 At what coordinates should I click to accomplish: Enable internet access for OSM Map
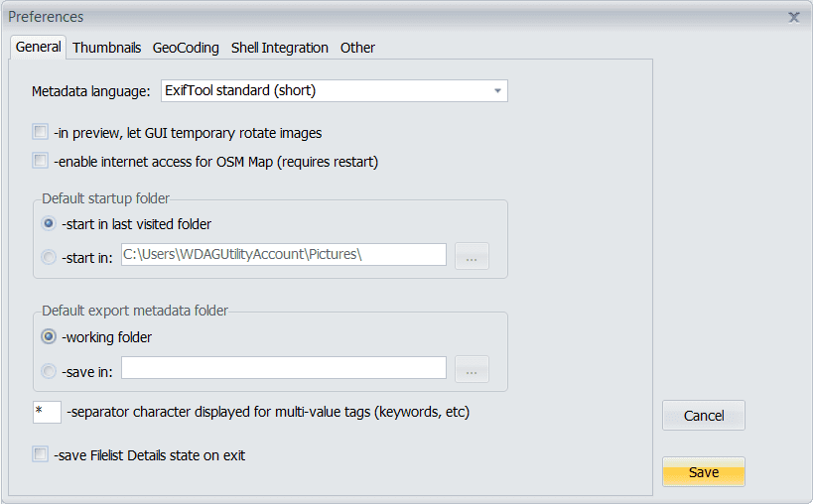(x=41, y=161)
